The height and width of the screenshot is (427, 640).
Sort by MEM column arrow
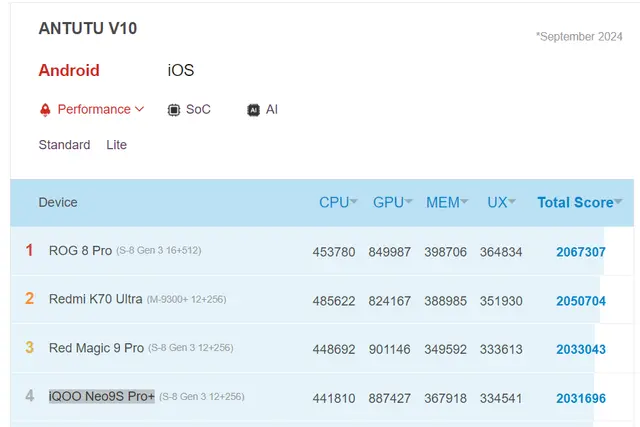pos(464,203)
